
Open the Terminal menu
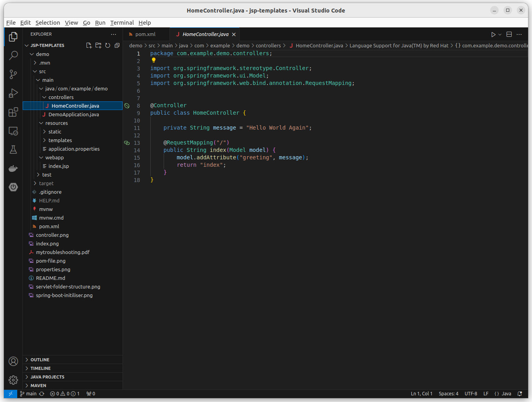[x=122, y=23]
